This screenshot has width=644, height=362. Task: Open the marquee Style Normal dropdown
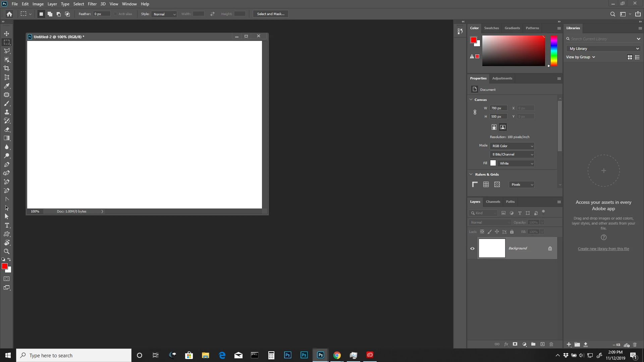pos(164,14)
